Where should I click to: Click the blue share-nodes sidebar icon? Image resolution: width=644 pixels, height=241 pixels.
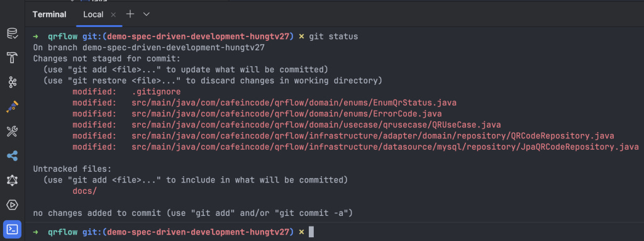coord(13,156)
